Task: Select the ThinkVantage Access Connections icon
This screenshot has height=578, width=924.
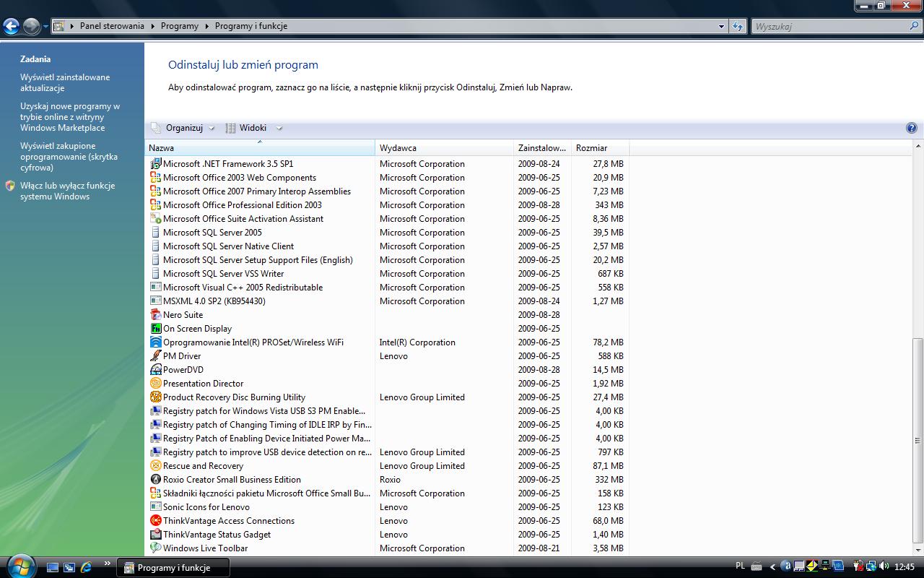Action: click(155, 521)
